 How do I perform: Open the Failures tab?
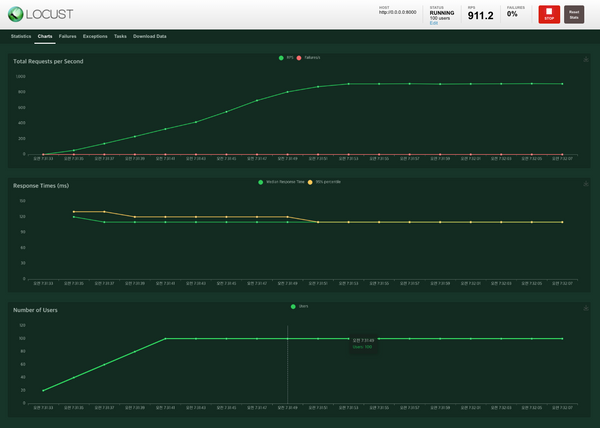(x=68, y=35)
